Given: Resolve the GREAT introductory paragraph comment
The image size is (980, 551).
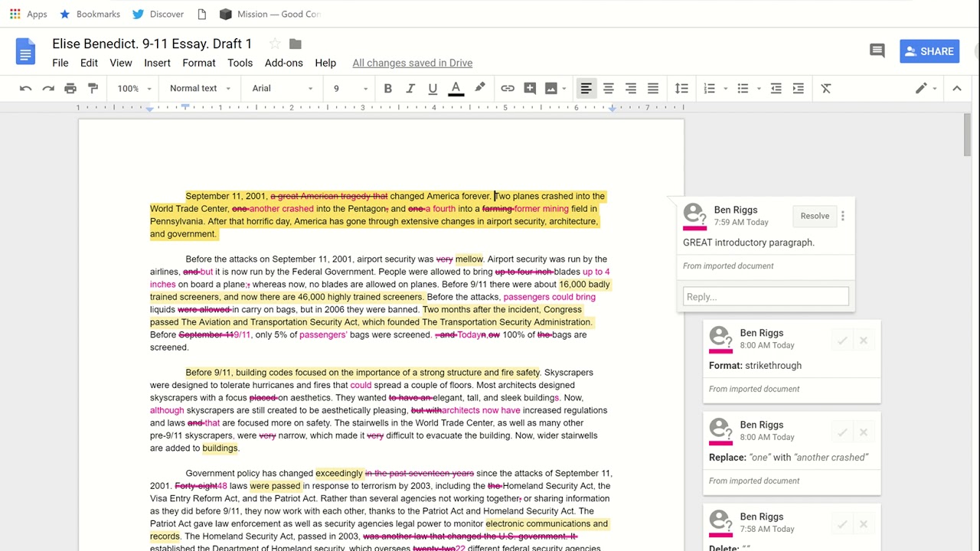Looking at the screenshot, I should pyautogui.click(x=815, y=216).
